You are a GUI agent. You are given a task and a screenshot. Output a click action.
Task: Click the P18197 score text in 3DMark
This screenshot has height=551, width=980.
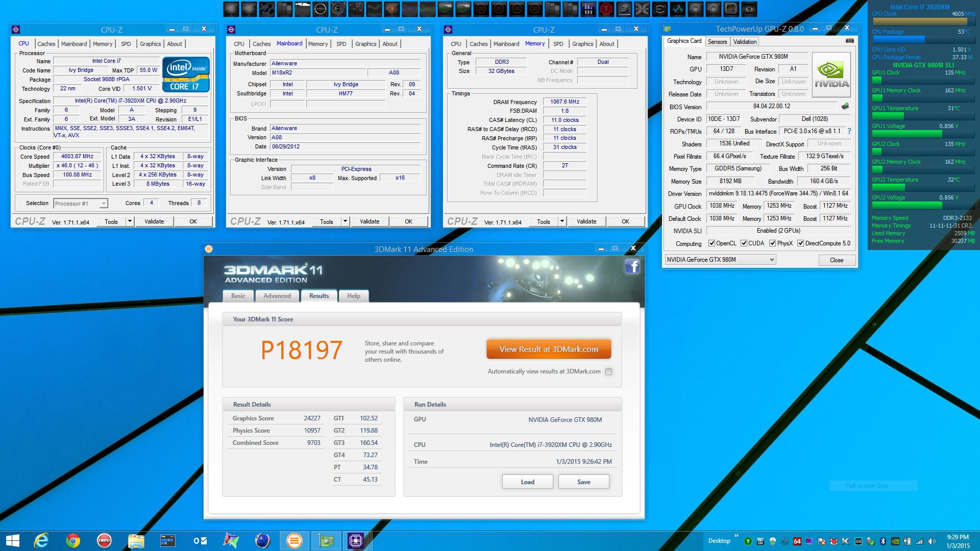[301, 350]
